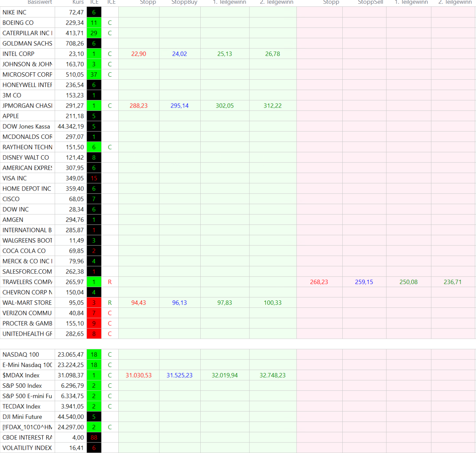
Task: Click DOW Jones Kassa price 44.342,19
Action: tap(71, 127)
